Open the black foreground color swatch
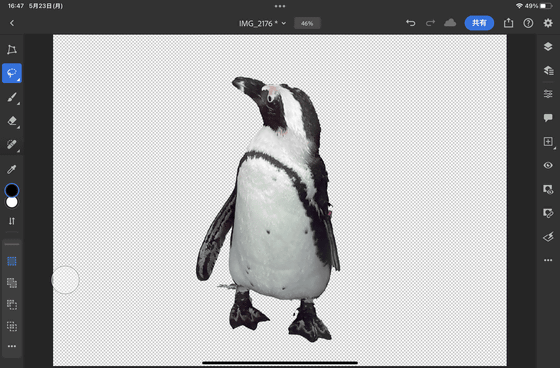The height and width of the screenshot is (368, 560). (12, 190)
